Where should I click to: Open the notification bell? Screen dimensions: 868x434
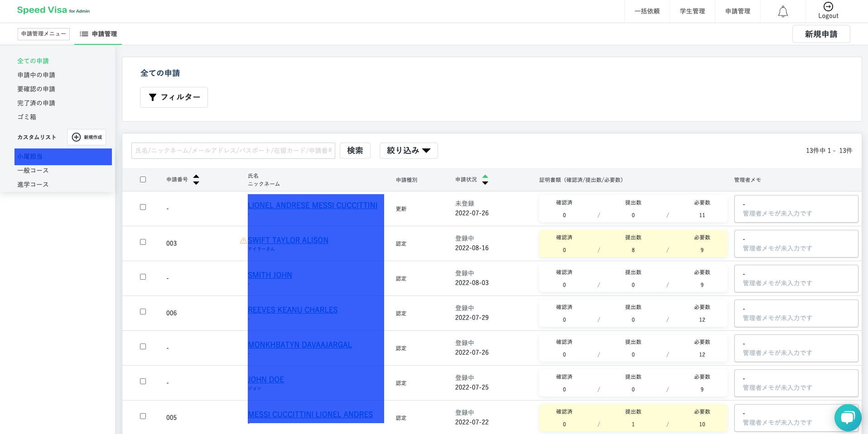783,11
